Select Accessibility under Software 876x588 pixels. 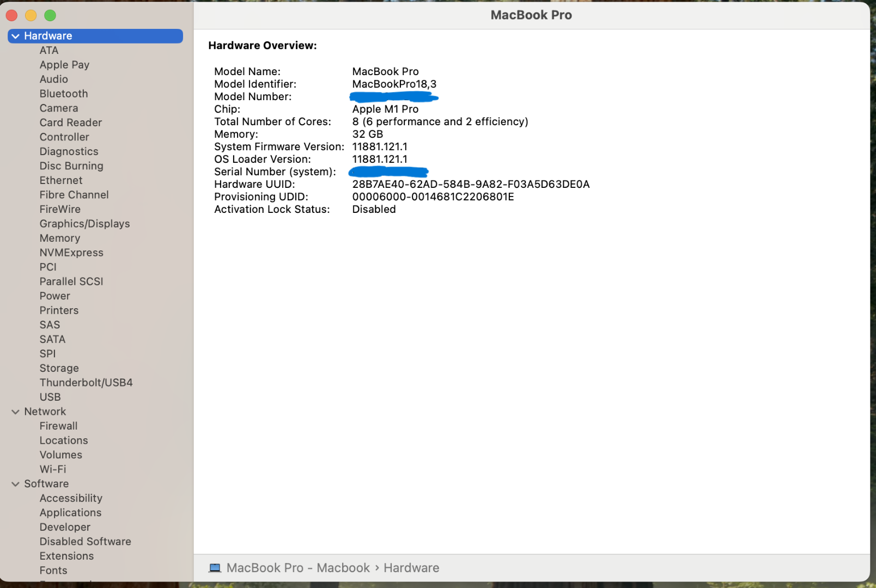[71, 498]
